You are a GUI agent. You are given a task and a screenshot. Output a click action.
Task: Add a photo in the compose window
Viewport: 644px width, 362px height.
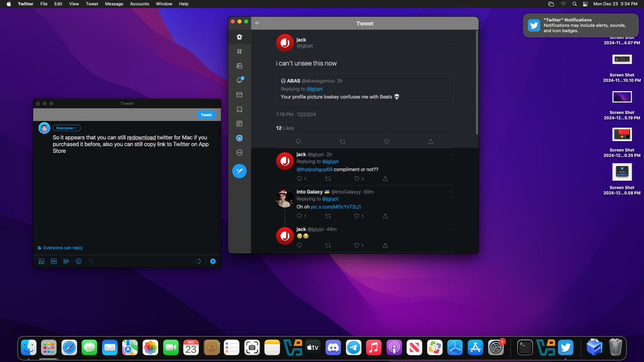[x=41, y=261]
